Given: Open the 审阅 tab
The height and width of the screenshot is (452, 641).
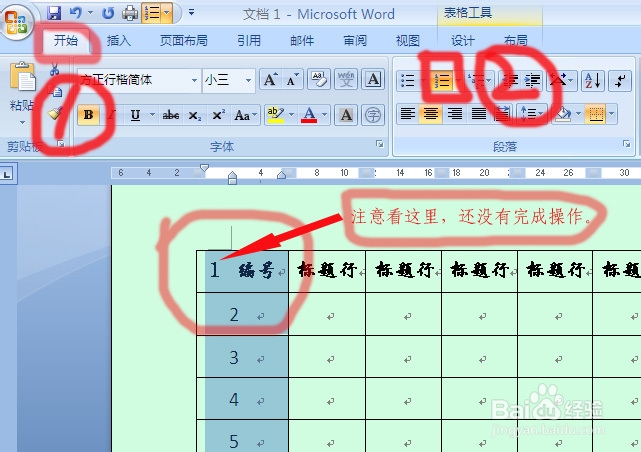Looking at the screenshot, I should (354, 40).
